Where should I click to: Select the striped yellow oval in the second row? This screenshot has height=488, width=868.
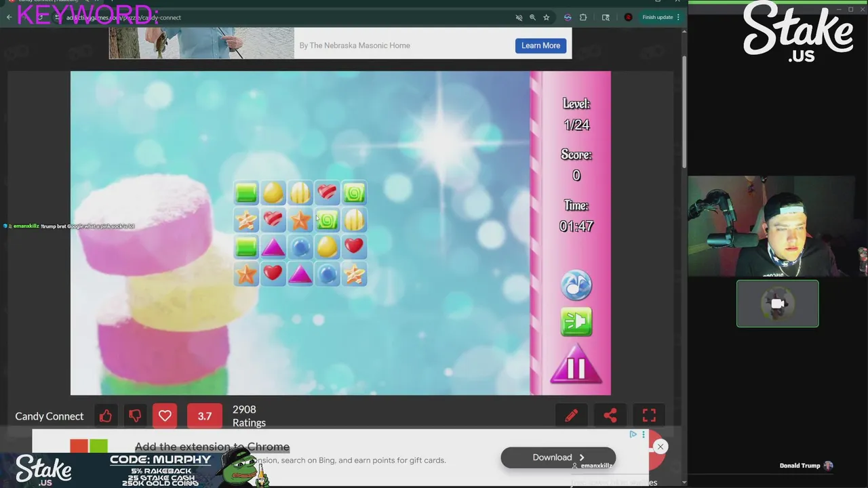click(x=354, y=220)
